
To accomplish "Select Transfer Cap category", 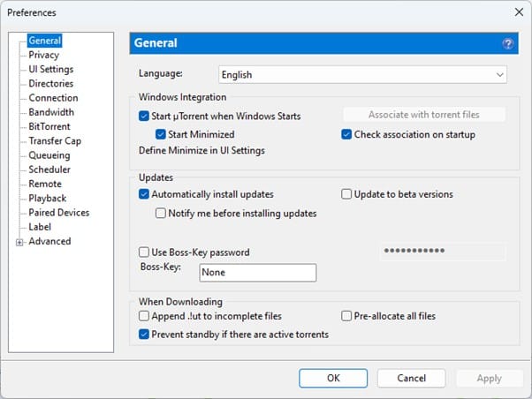I will [55, 141].
